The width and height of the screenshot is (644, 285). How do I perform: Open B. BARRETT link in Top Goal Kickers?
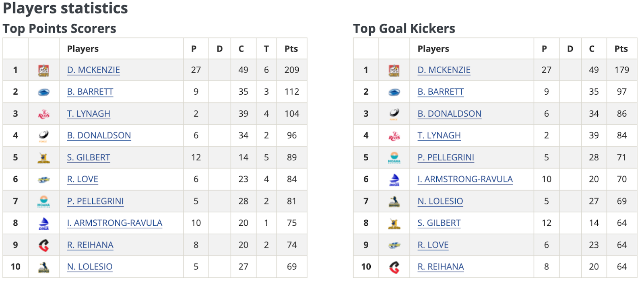pyautogui.click(x=441, y=92)
